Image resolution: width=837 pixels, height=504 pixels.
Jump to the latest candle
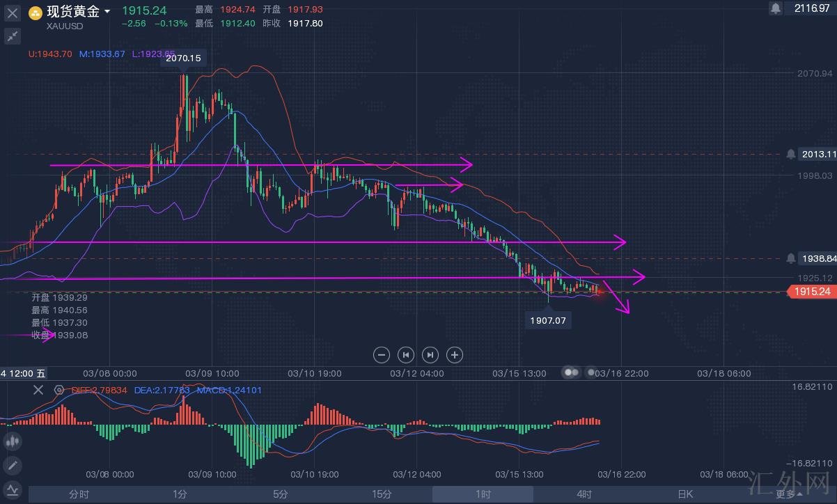tap(430, 354)
